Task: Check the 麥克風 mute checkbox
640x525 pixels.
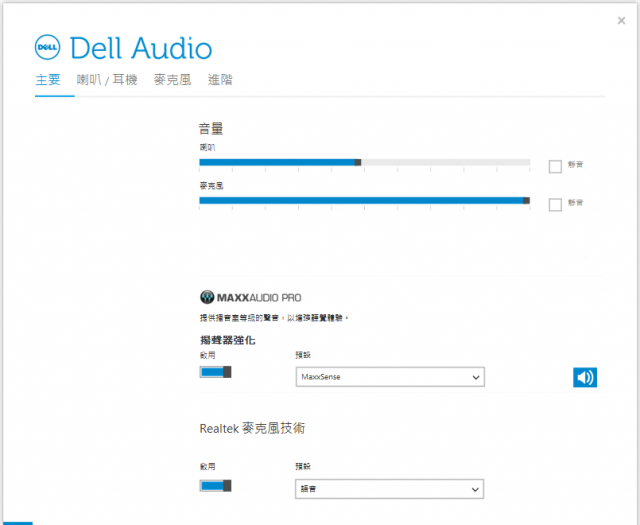Action: (x=555, y=204)
